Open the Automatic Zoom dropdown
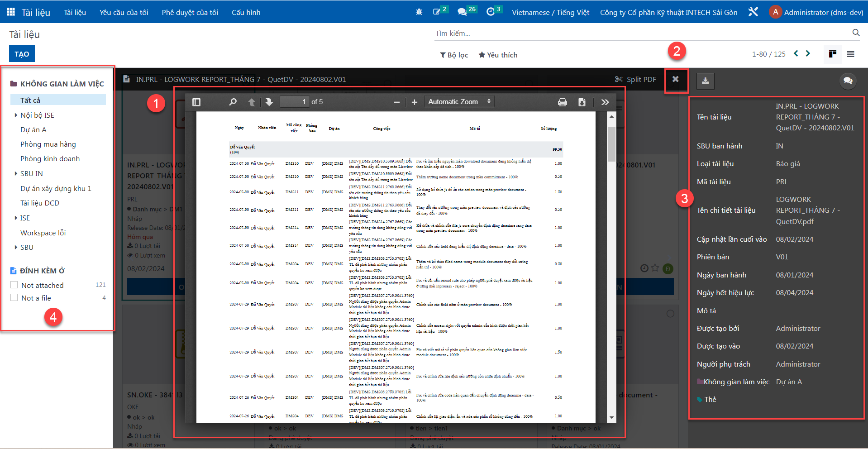 459,102
